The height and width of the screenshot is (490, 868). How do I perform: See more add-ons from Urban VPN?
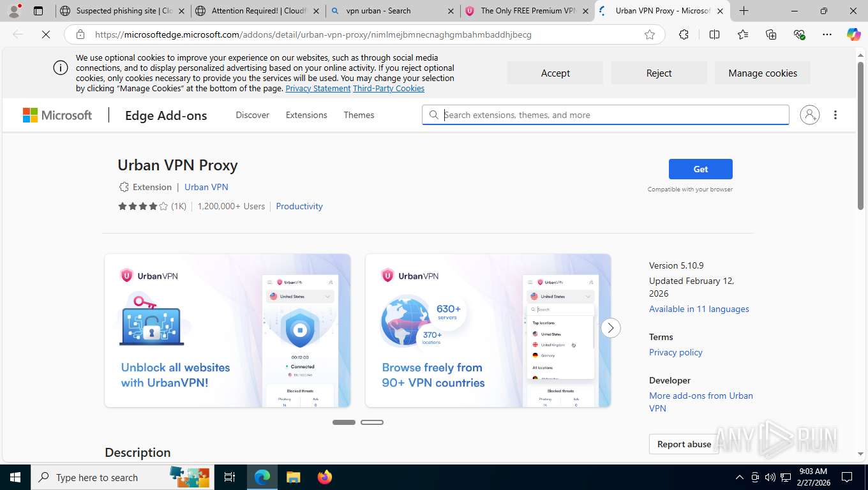click(701, 402)
